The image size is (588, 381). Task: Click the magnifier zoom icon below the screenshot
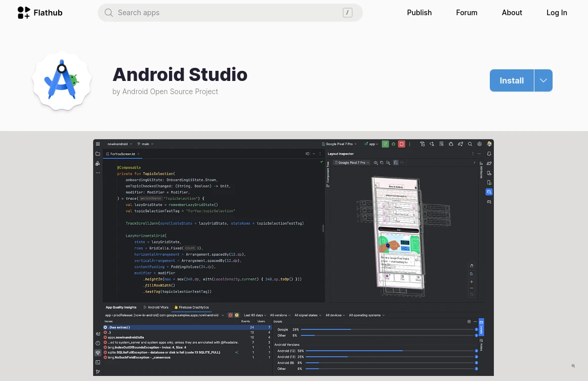coord(573,366)
